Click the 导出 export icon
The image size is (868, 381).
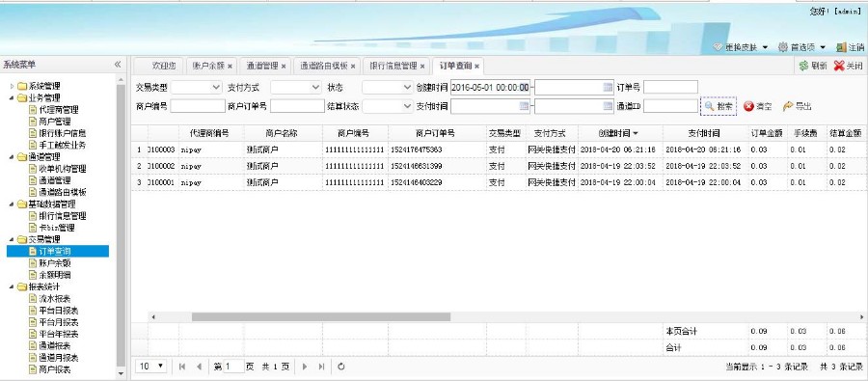[x=788, y=106]
